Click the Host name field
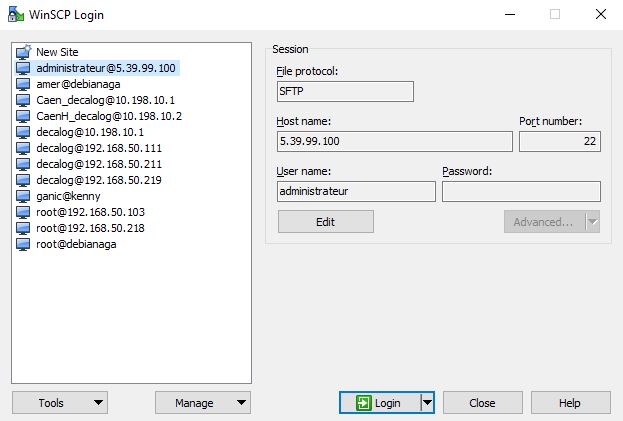 pyautogui.click(x=394, y=141)
